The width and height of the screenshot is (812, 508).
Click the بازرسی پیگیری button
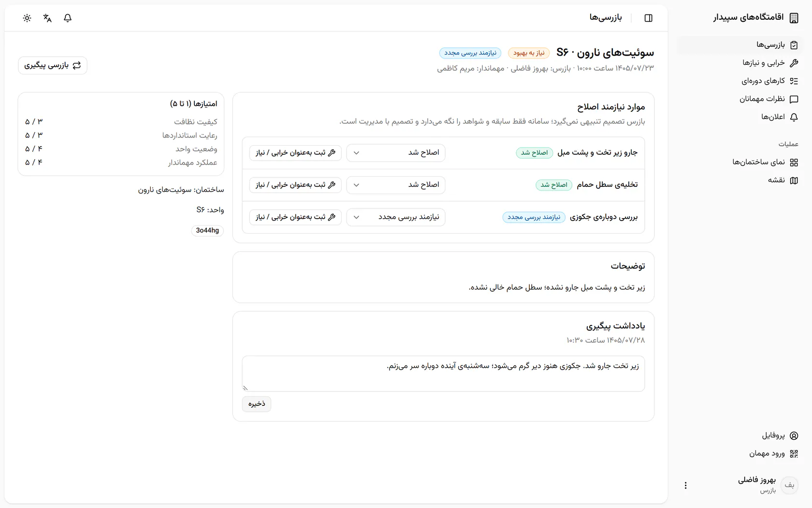[53, 65]
